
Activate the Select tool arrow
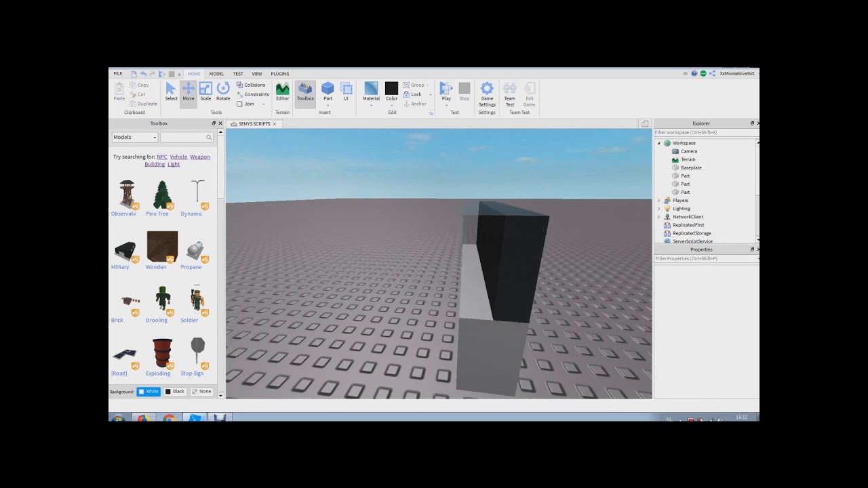[171, 91]
